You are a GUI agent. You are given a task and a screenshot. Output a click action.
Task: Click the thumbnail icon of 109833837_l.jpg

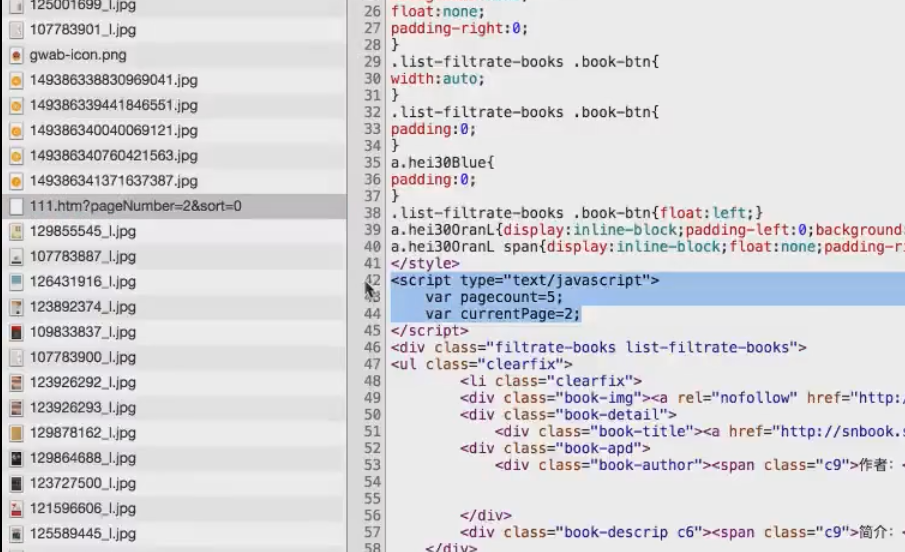click(x=17, y=333)
